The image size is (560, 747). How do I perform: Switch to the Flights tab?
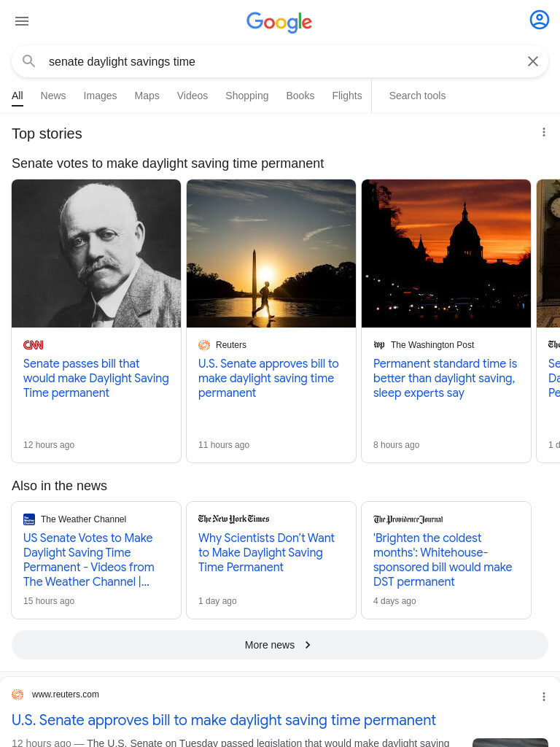pos(346,96)
